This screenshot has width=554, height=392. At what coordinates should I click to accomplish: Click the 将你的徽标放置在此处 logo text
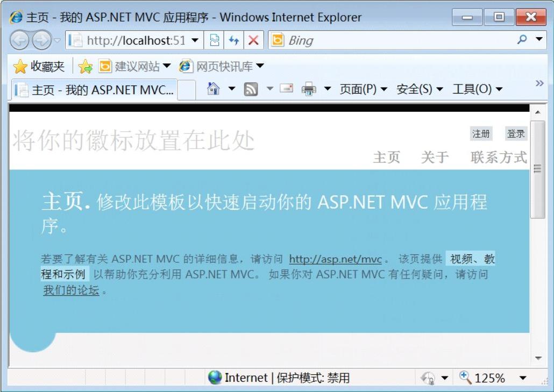(133, 140)
